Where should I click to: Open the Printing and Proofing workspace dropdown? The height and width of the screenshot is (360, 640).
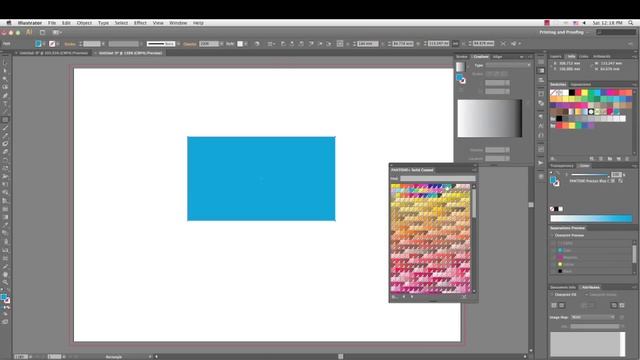pyautogui.click(x=564, y=32)
